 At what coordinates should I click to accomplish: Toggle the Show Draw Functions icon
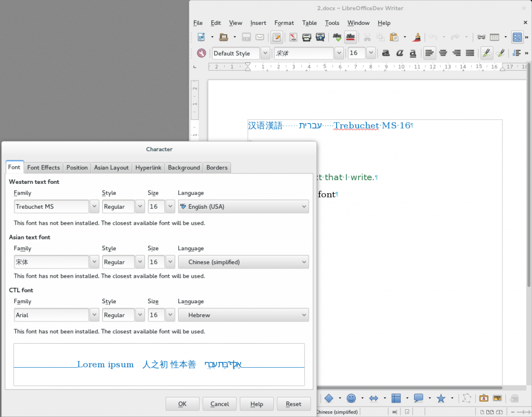pyautogui.click(x=517, y=37)
